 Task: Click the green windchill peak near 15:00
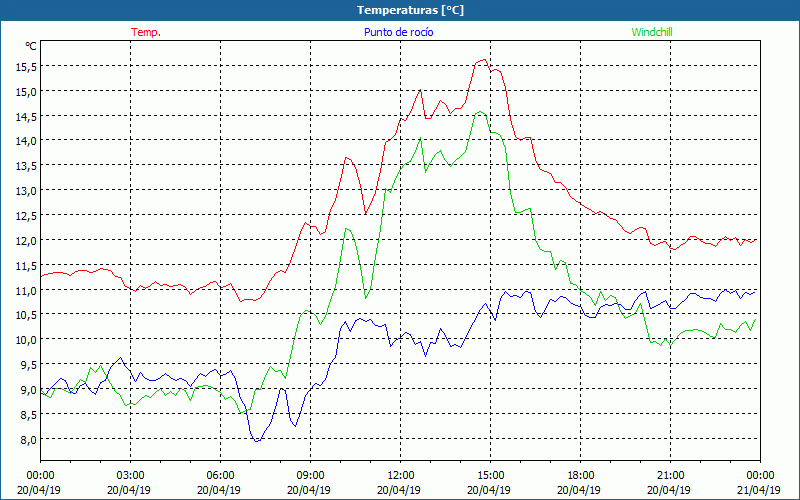coord(480,112)
